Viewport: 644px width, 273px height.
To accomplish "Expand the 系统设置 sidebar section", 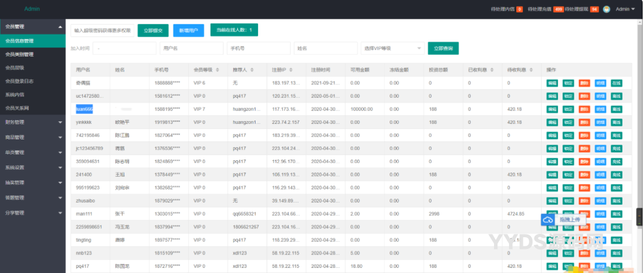I will point(33,167).
